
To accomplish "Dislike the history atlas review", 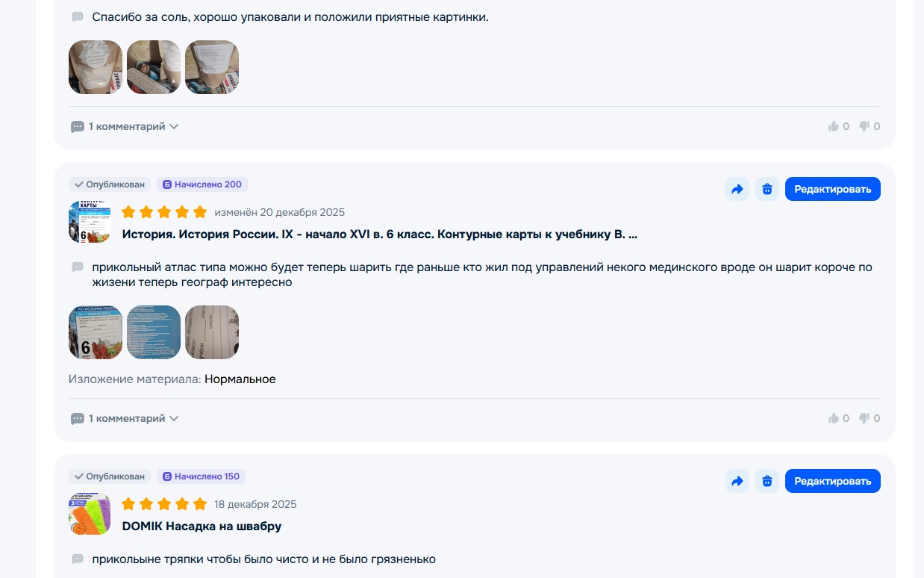I will [870, 418].
